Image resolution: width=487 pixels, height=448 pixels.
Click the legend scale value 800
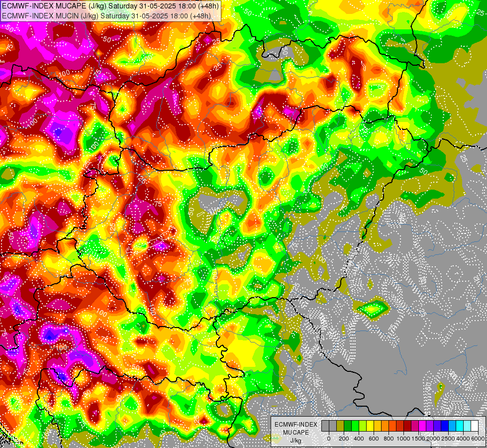[389, 439]
